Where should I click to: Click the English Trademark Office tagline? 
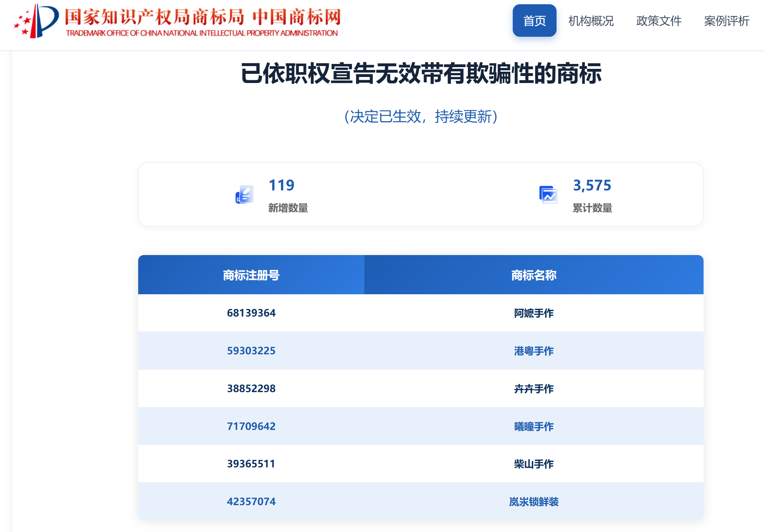[202, 33]
